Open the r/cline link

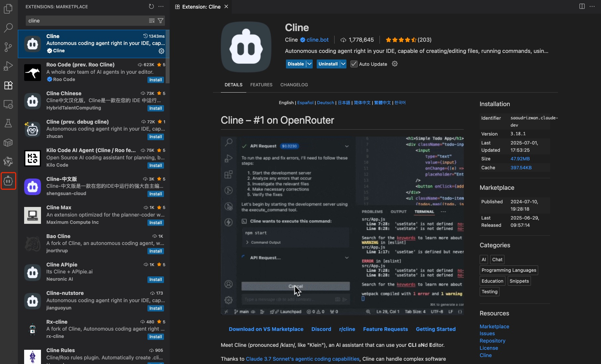347,329
